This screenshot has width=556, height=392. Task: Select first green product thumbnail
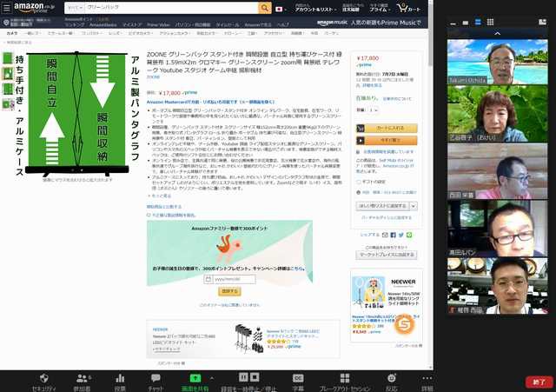[x=8, y=58]
